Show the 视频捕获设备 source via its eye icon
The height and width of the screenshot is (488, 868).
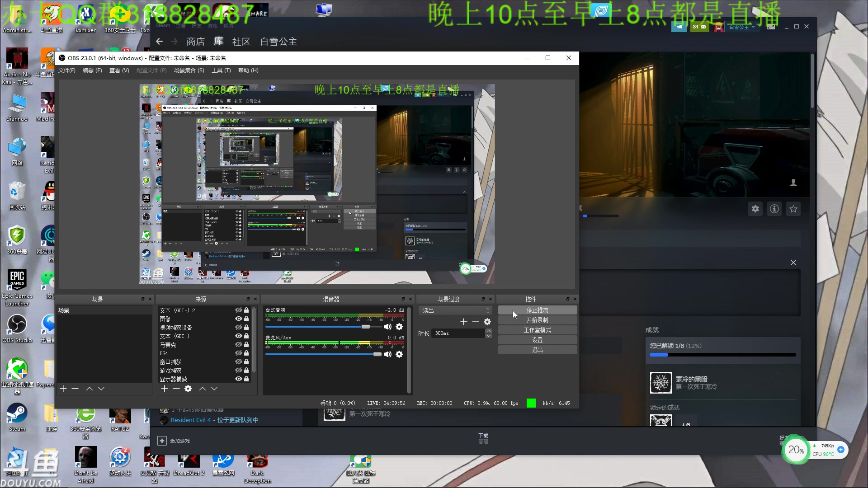point(238,327)
